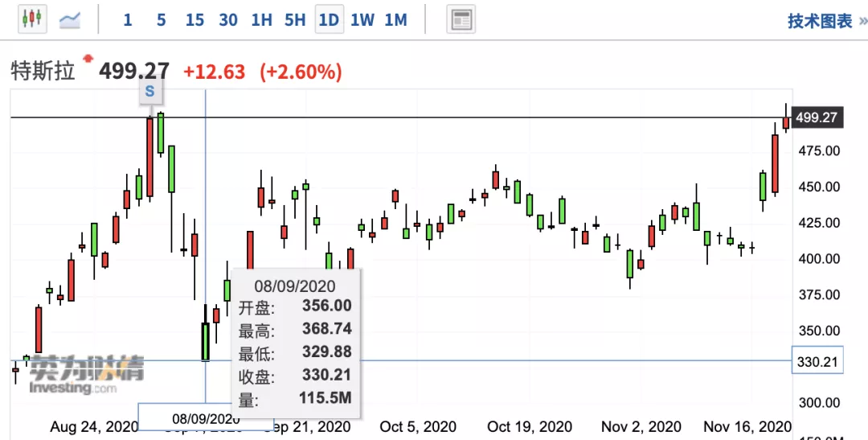The width and height of the screenshot is (868, 440).
Task: Select the 1 minute interval
Action: click(x=128, y=20)
